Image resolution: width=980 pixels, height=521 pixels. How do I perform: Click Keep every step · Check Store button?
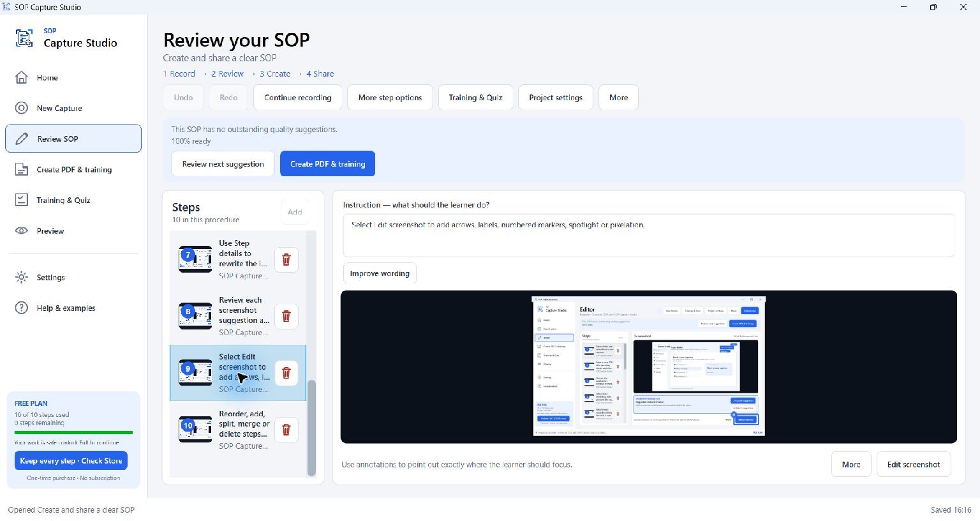click(x=71, y=461)
